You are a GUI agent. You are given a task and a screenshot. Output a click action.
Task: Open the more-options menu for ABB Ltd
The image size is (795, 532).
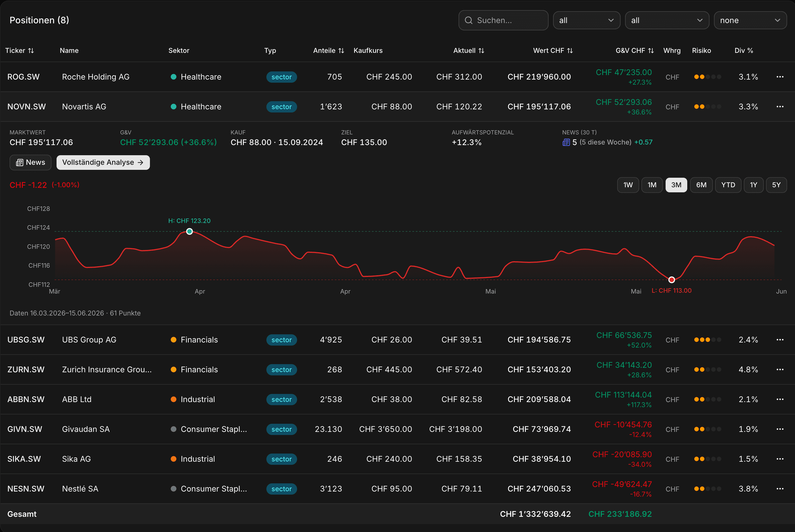click(x=780, y=399)
